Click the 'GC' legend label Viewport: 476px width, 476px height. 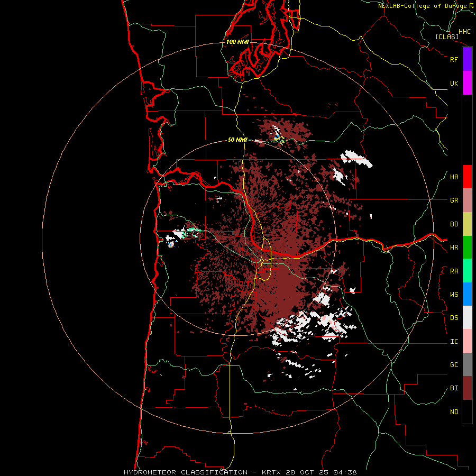point(454,365)
